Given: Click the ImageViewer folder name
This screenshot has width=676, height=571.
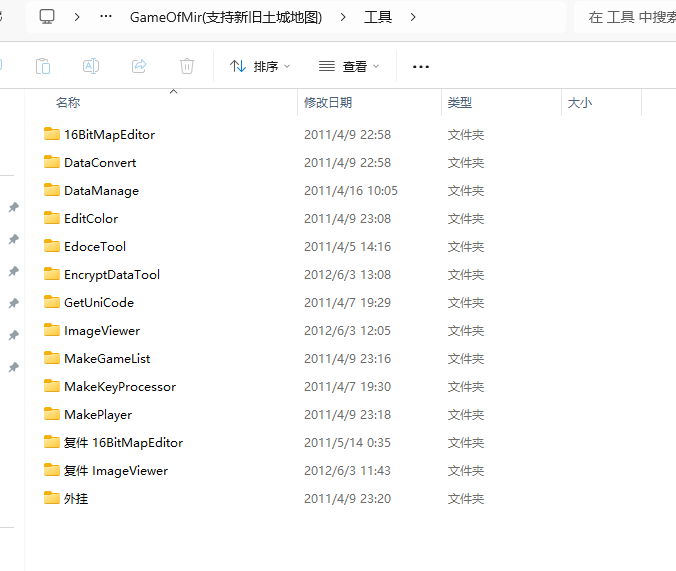Looking at the screenshot, I should [x=102, y=331].
